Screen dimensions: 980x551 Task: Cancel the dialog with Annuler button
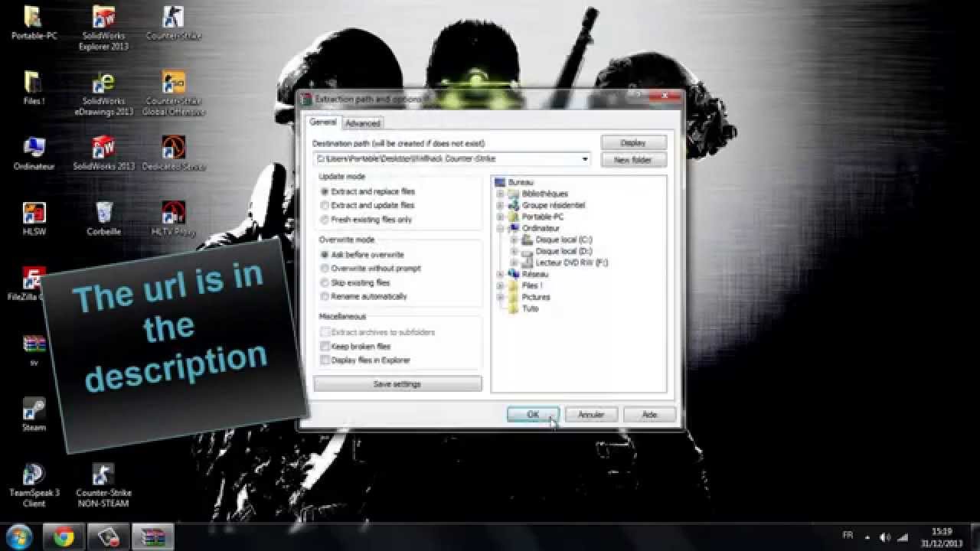[591, 415]
